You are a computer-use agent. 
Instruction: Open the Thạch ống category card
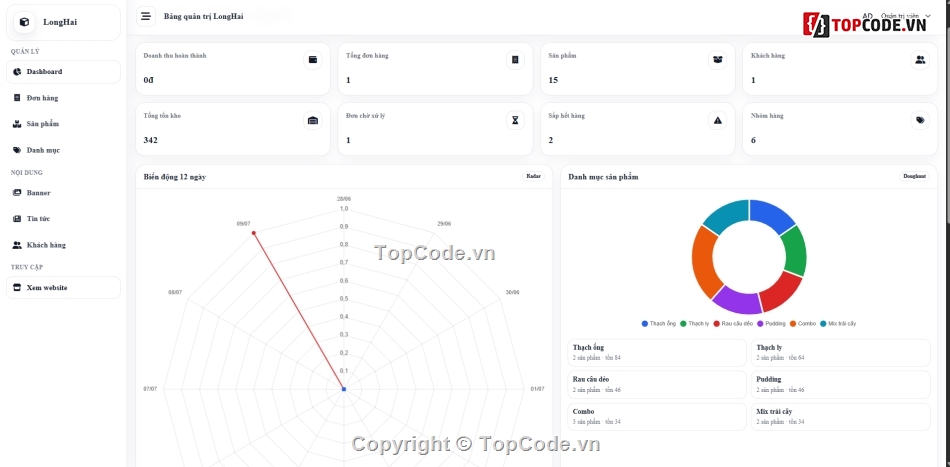point(657,353)
